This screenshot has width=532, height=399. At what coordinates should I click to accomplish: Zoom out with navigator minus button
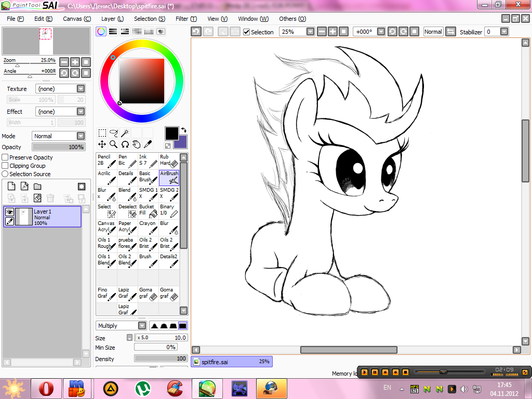click(x=64, y=62)
